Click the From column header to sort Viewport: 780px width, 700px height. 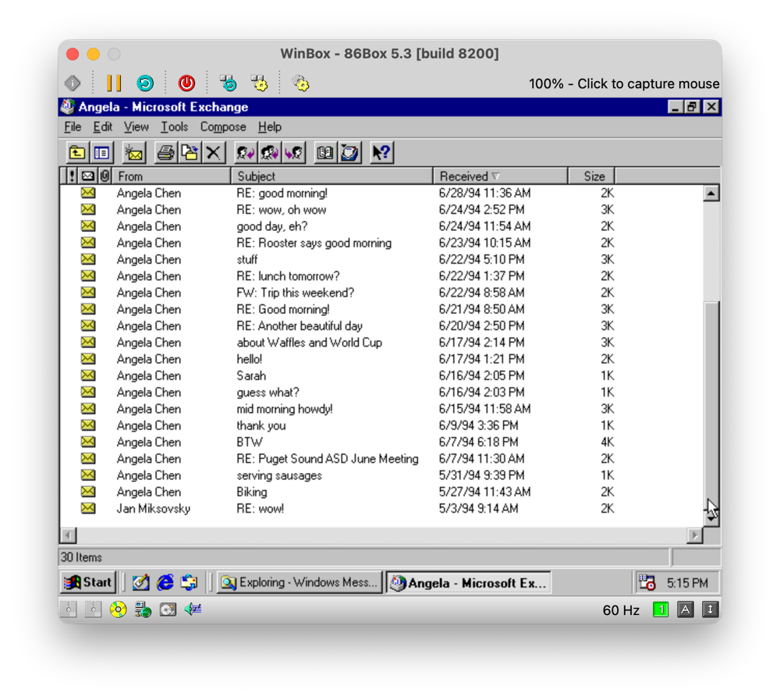tap(172, 176)
